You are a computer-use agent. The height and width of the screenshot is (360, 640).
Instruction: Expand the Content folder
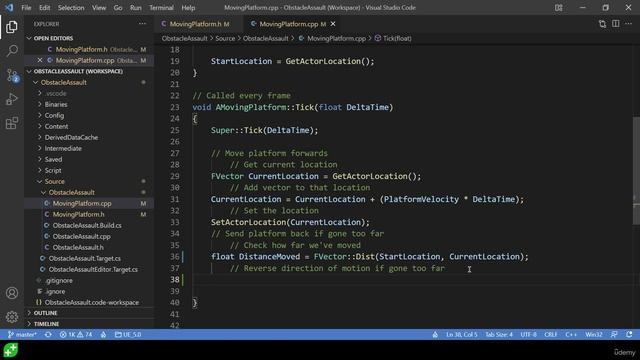56,127
